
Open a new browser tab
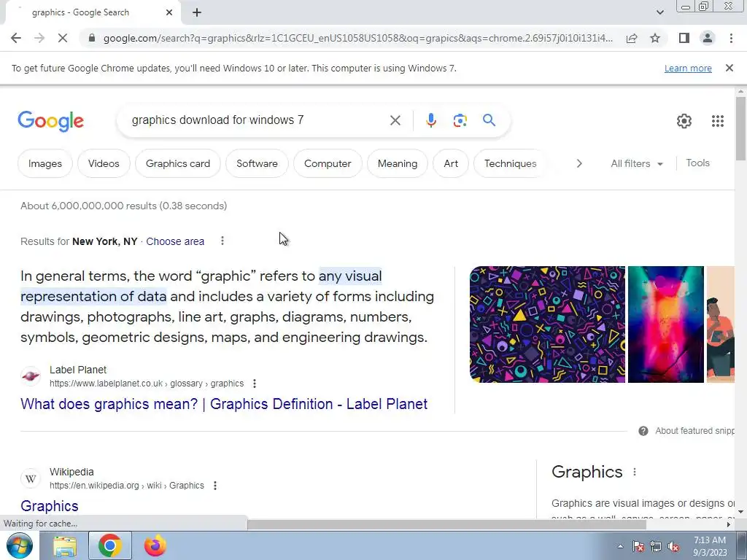click(197, 12)
